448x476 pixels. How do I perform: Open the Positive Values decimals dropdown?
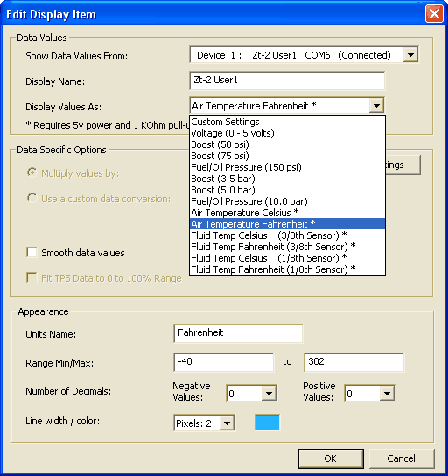(387, 394)
